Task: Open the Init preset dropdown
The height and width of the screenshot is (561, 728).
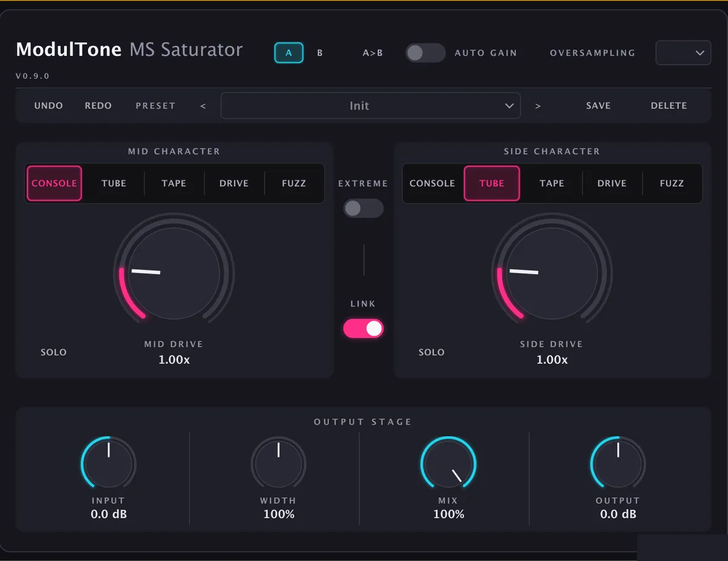Action: tap(371, 106)
